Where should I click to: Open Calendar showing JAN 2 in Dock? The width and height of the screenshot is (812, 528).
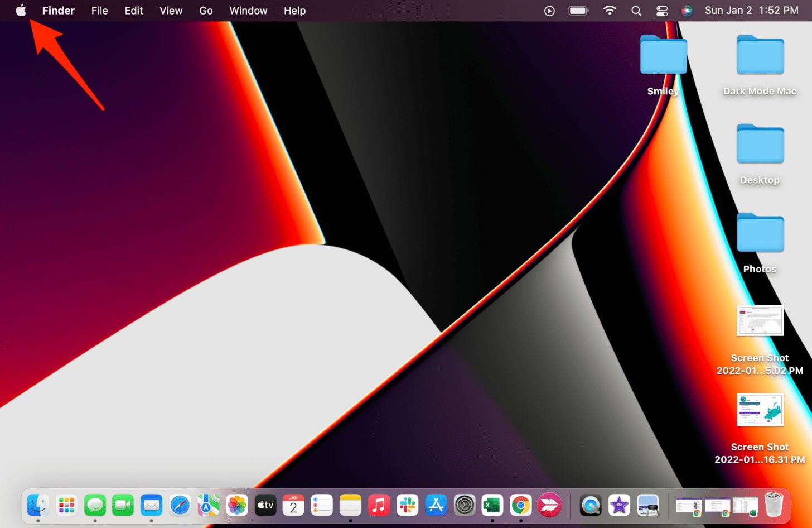point(293,506)
